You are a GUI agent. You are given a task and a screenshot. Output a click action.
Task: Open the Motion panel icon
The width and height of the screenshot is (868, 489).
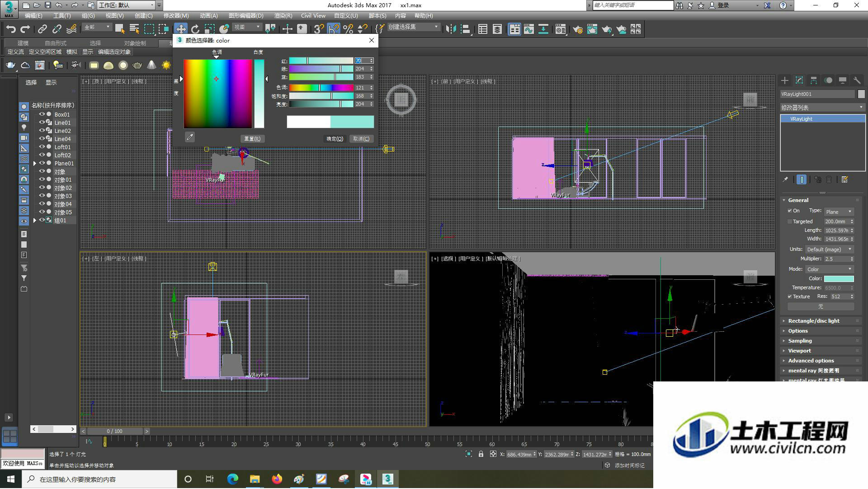click(x=828, y=80)
